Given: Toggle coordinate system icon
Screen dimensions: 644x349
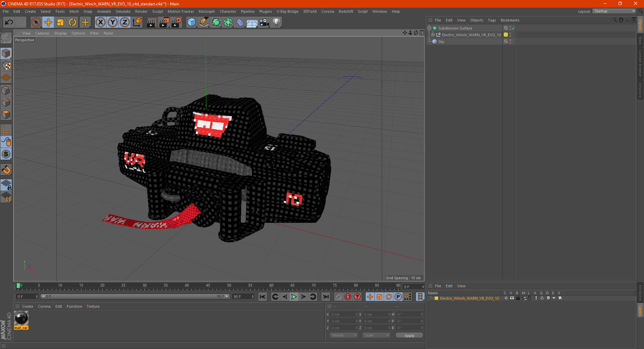Looking at the screenshot, I should (x=137, y=22).
